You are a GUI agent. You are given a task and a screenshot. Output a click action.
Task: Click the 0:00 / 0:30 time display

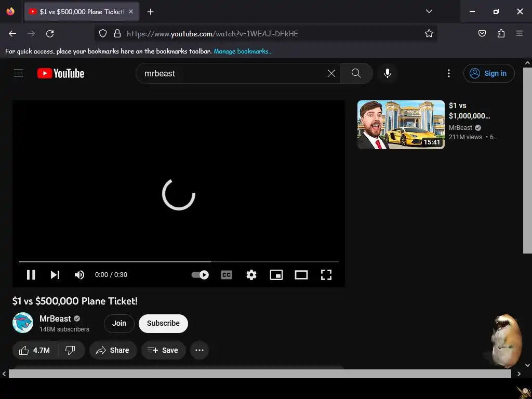click(x=111, y=274)
